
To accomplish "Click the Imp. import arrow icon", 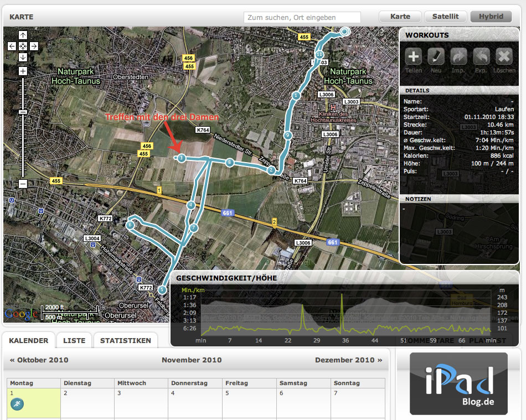I will (459, 56).
